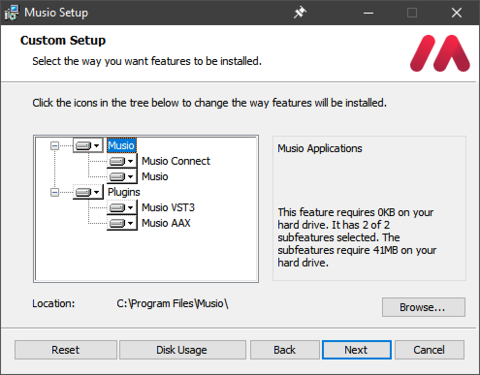Image resolution: width=480 pixels, height=375 pixels.
Task: Go Back to previous setup step
Action: 285,350
